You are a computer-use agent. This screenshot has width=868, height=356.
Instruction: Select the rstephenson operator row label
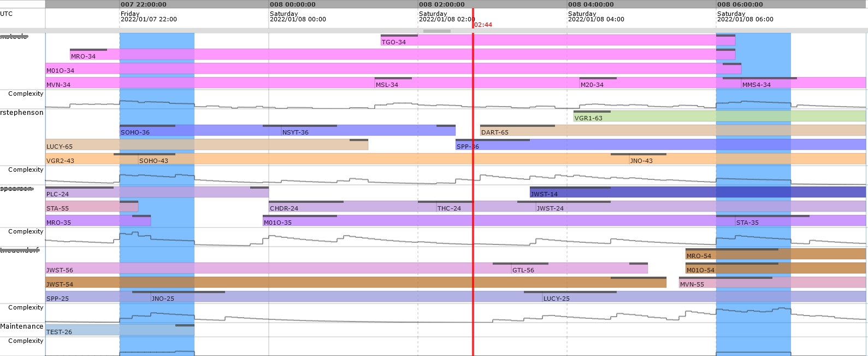pyautogui.click(x=22, y=112)
